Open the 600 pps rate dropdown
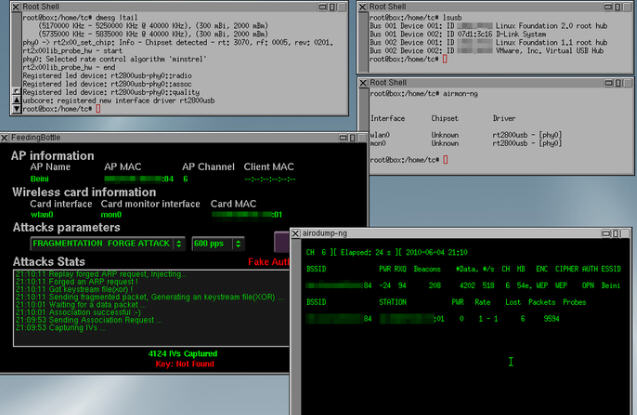This screenshot has height=415, width=637. (218, 244)
